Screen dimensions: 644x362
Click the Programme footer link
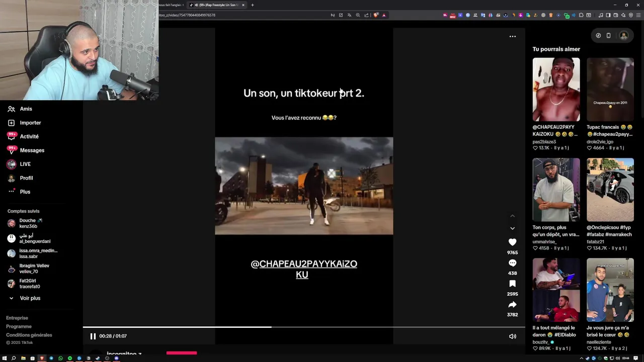(19, 326)
